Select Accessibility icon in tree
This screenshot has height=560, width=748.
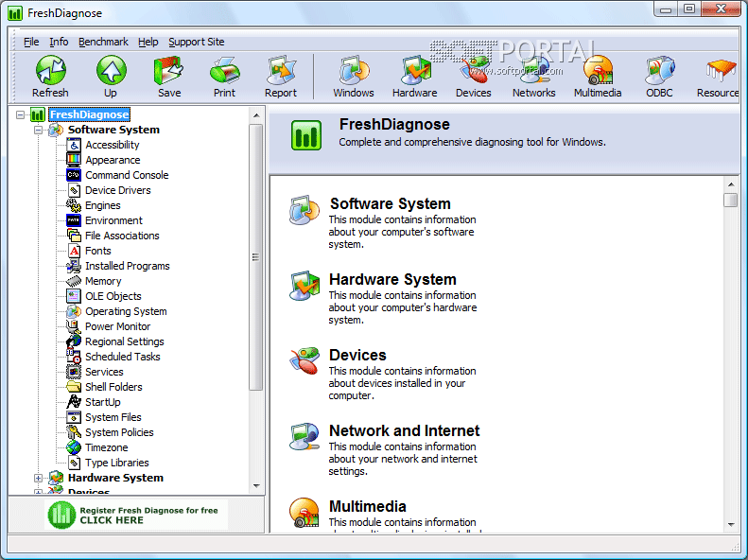[74, 145]
